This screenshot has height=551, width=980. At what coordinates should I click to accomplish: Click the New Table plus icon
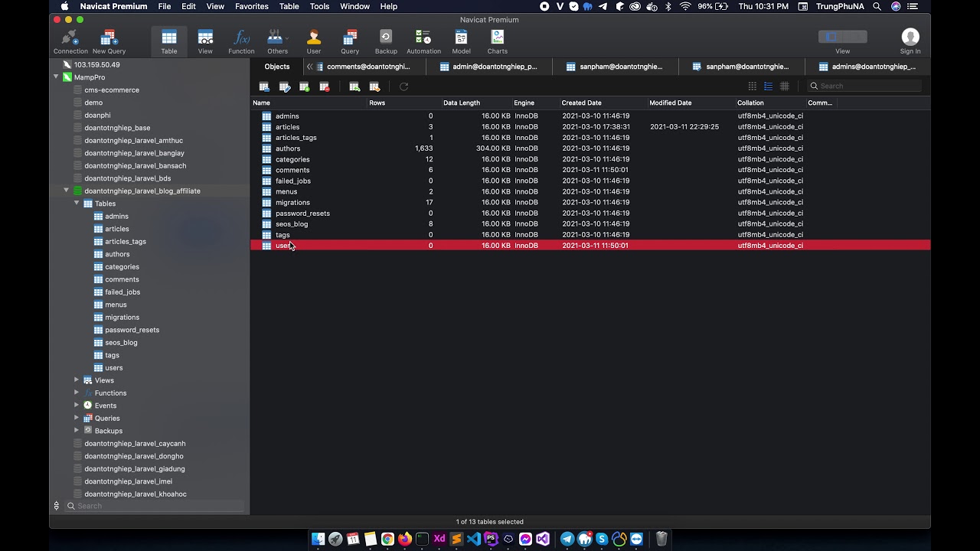pos(305,86)
